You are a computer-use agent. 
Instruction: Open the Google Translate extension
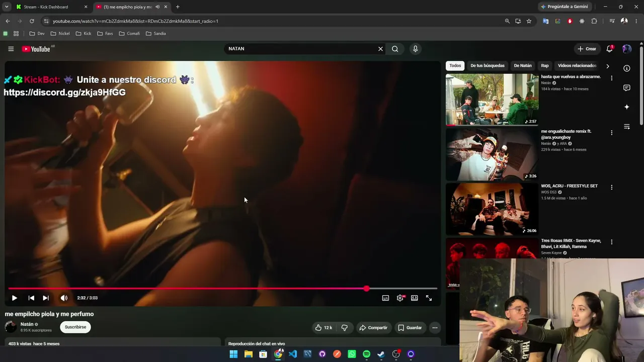tap(545, 21)
